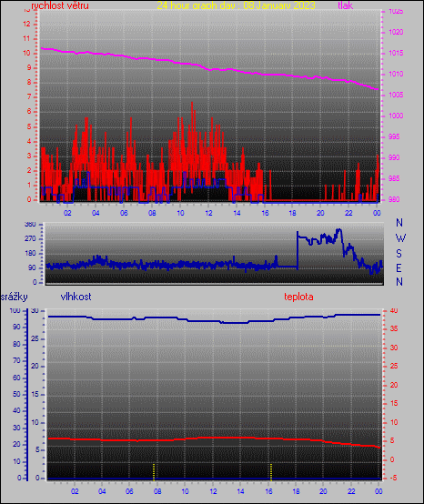Click the 1010 value on the pressure axis
This screenshot has width=424, height=504.
pos(396,74)
